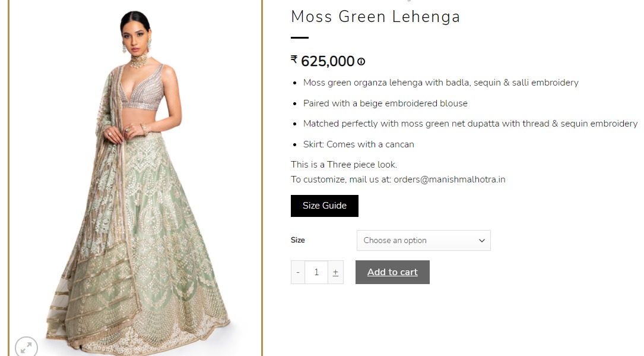This screenshot has height=356, width=644.
Task: Click the quantity input field
Action: tap(316, 272)
